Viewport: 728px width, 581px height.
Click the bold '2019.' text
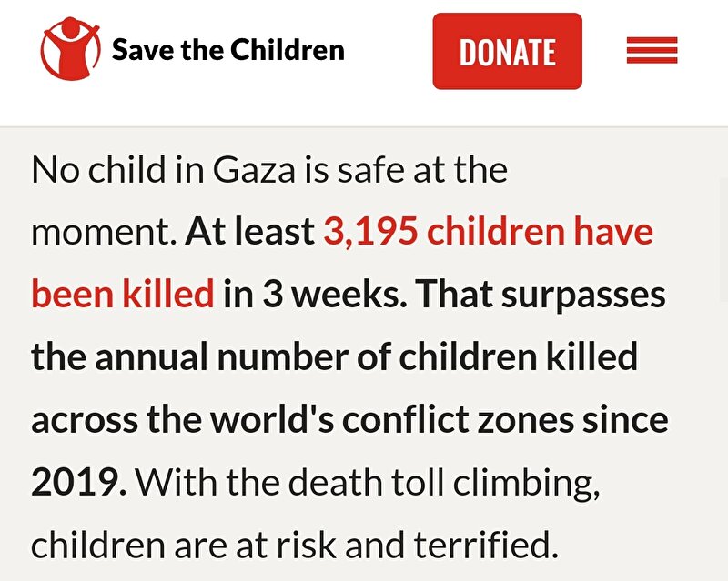(x=79, y=482)
